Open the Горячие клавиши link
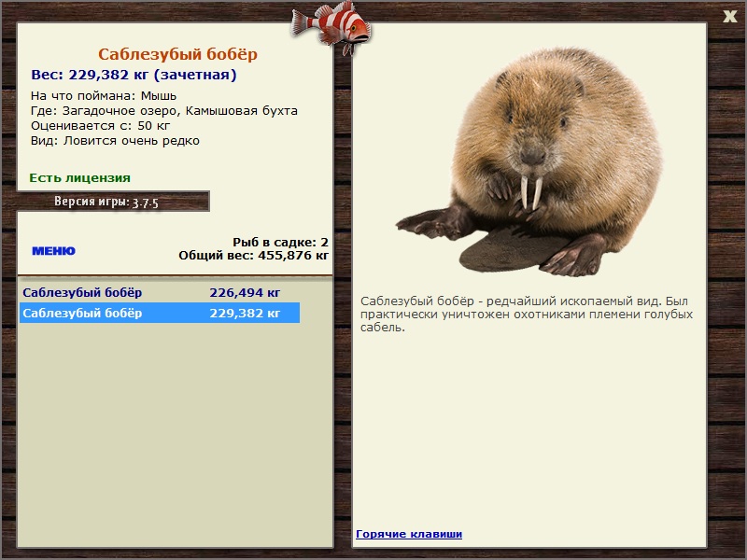747x560 pixels. point(409,534)
